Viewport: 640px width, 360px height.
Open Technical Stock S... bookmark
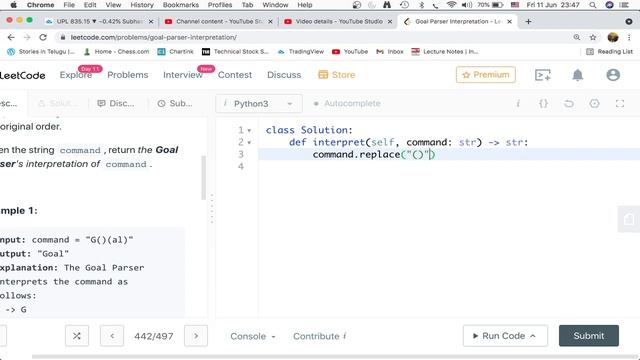236,51
